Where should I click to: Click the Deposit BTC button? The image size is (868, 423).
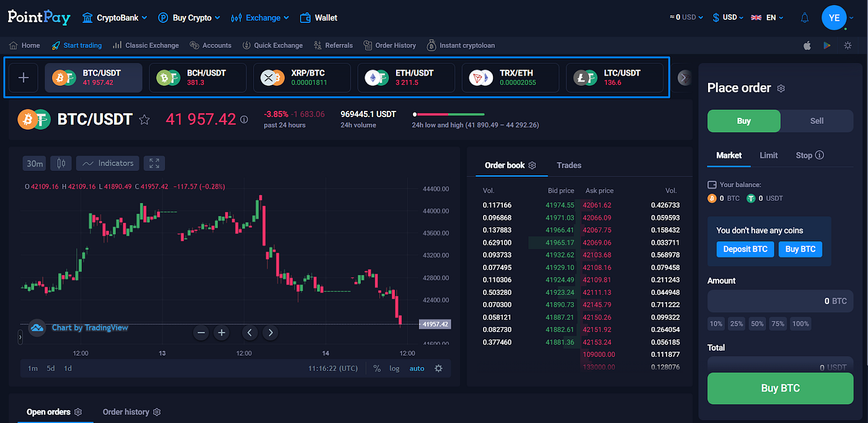coord(745,249)
